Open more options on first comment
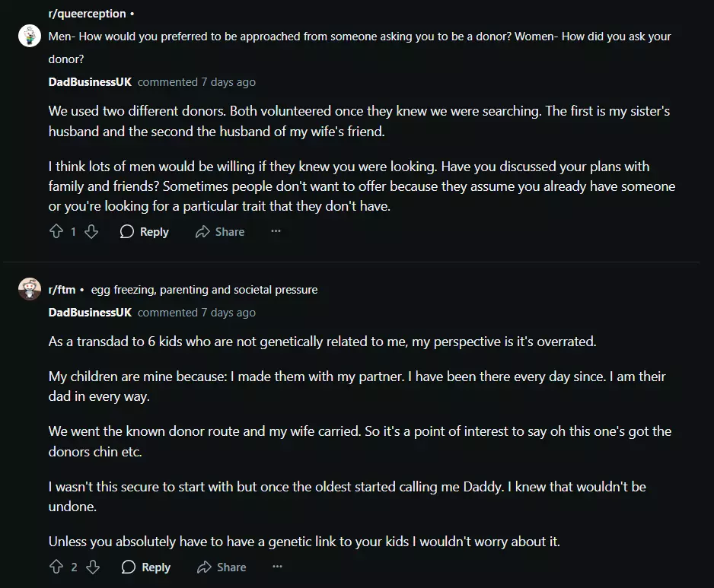 pos(276,232)
